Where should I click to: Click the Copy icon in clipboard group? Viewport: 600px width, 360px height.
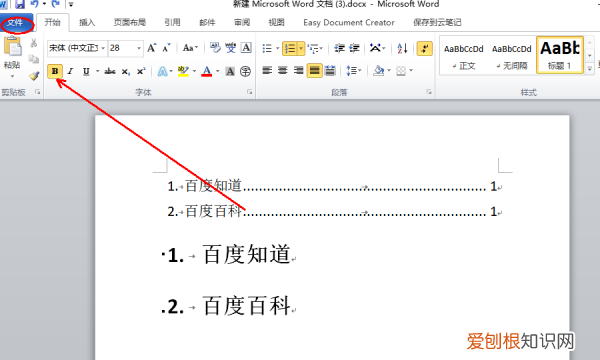point(34,59)
